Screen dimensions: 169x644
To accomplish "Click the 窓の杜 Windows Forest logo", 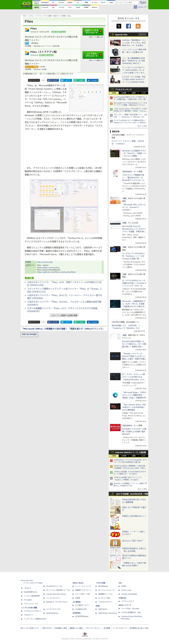I will [26, 4].
